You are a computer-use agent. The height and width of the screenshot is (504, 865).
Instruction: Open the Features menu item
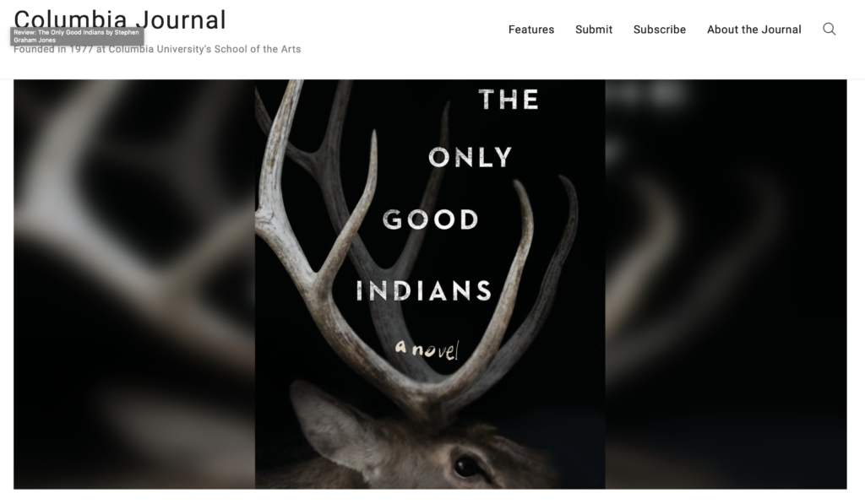tap(531, 30)
